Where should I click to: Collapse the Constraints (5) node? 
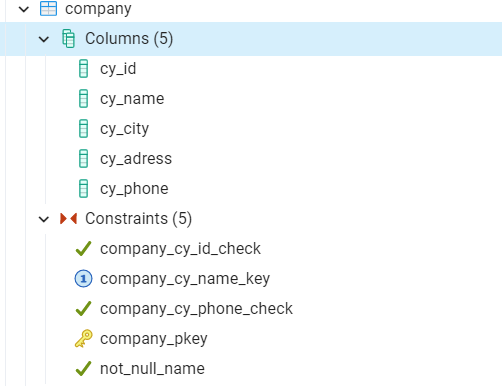(x=44, y=219)
